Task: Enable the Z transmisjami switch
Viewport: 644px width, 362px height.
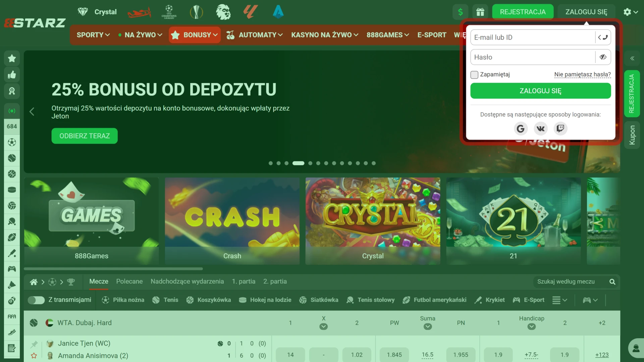Action: [x=37, y=300]
